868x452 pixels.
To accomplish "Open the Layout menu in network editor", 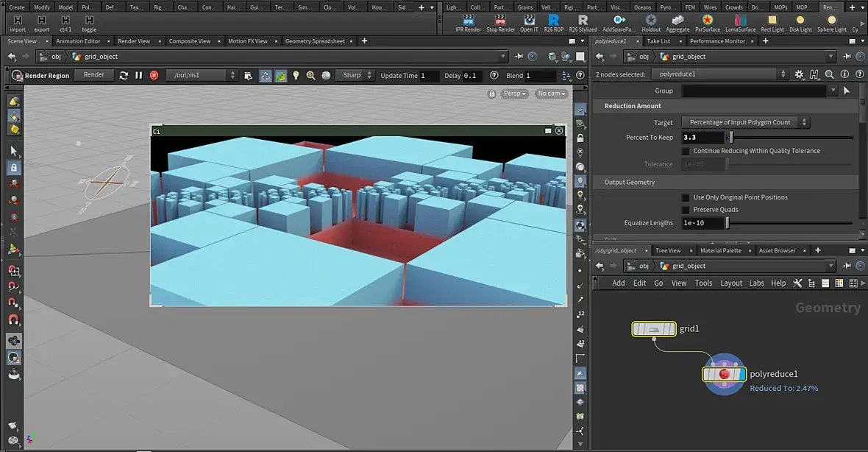I will tap(730, 283).
